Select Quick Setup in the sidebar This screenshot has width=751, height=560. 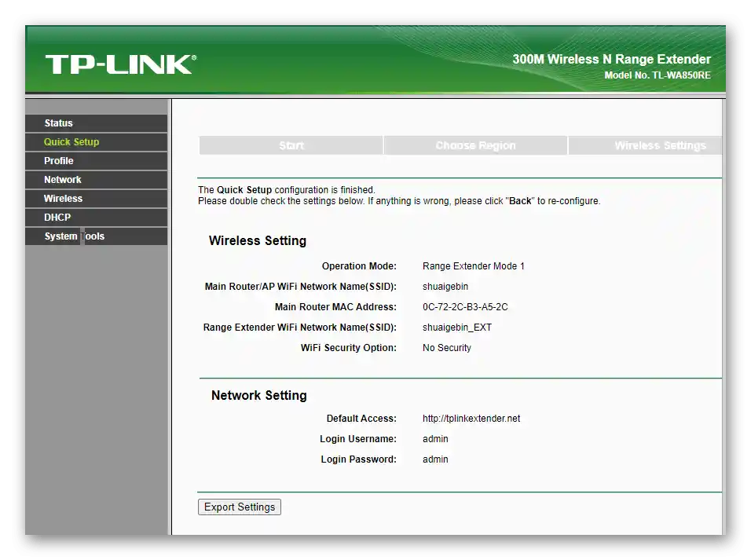pyautogui.click(x=71, y=142)
